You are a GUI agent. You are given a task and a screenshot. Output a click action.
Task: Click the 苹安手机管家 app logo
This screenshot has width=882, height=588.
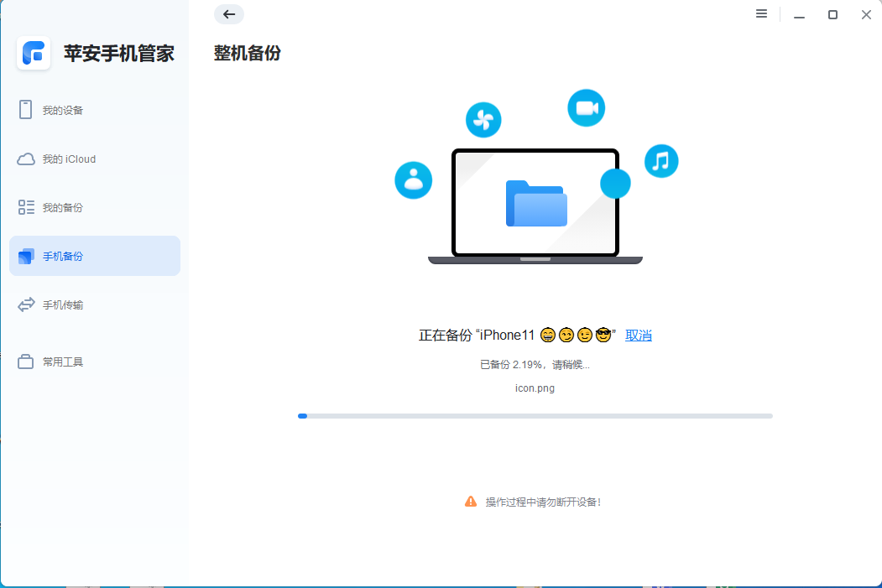[x=34, y=53]
